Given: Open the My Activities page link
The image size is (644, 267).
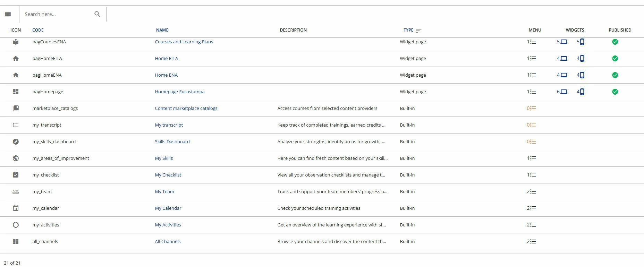Looking at the screenshot, I should 168,225.
